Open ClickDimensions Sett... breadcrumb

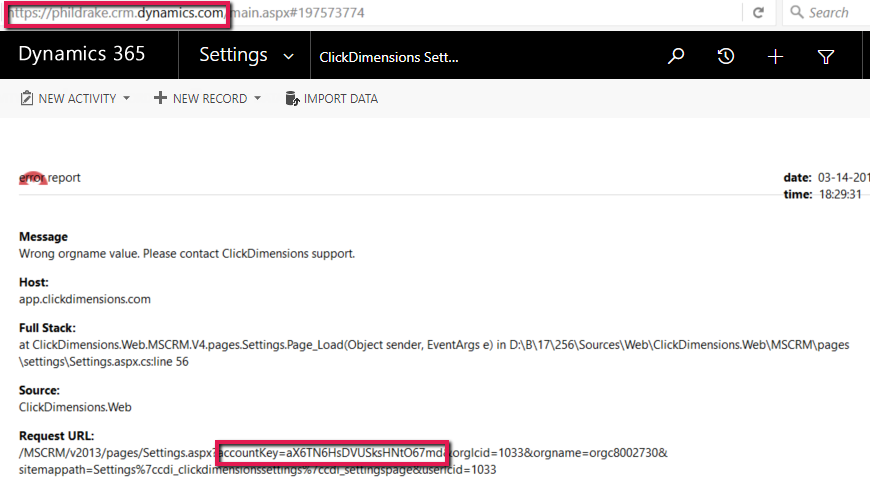pos(389,57)
